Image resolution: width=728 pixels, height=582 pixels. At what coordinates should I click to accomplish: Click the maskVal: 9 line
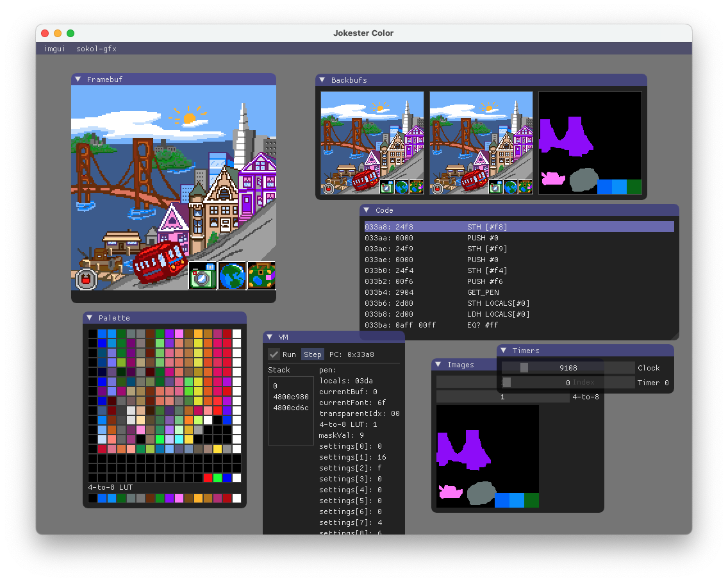pyautogui.click(x=341, y=435)
